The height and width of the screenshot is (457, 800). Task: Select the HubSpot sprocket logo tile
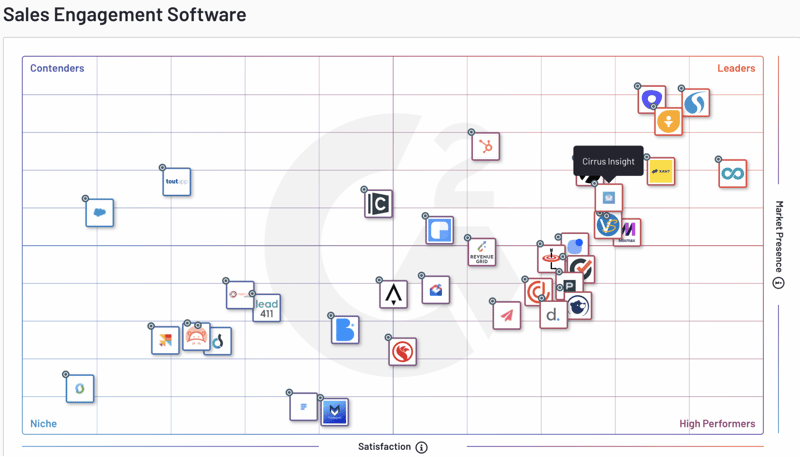click(x=486, y=146)
